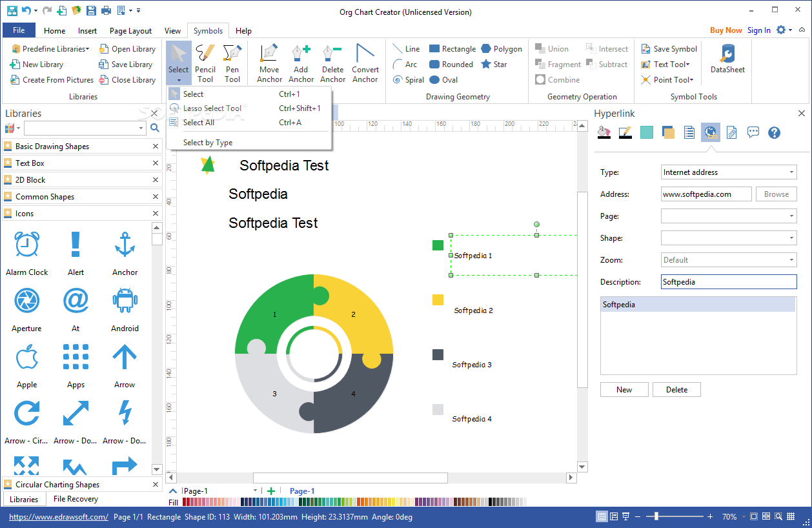Add the Alarm Clock icon shape
812x528 pixels.
[x=26, y=253]
